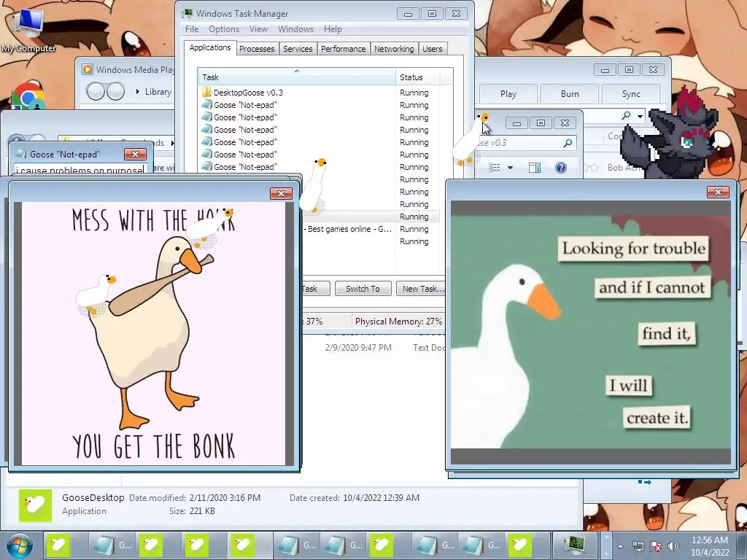Open the Google Chrome desktop shortcut
The height and width of the screenshot is (560, 747).
pos(28,96)
